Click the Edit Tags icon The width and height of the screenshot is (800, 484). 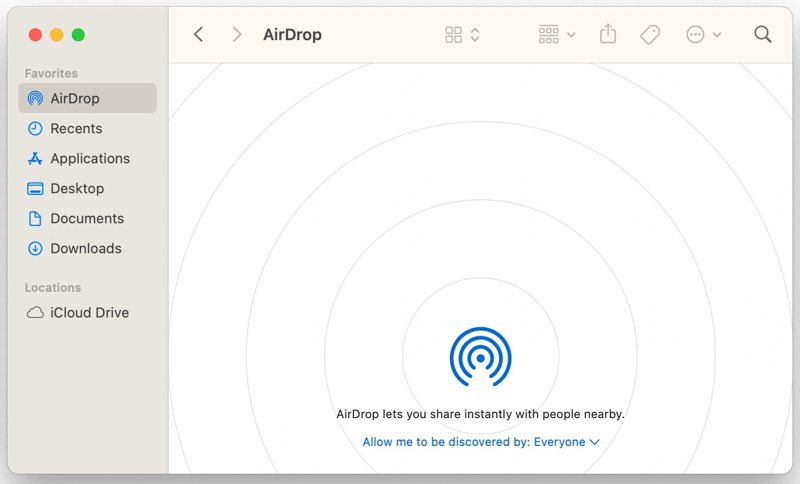(650, 35)
